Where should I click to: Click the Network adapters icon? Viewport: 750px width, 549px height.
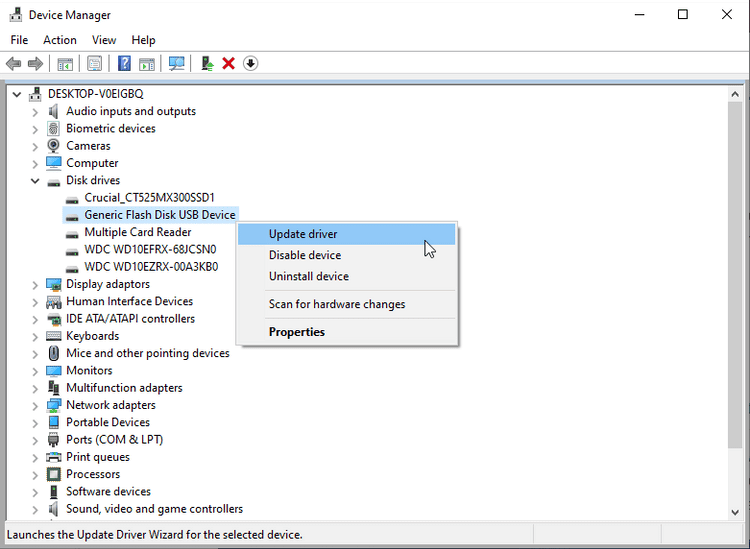(x=54, y=405)
